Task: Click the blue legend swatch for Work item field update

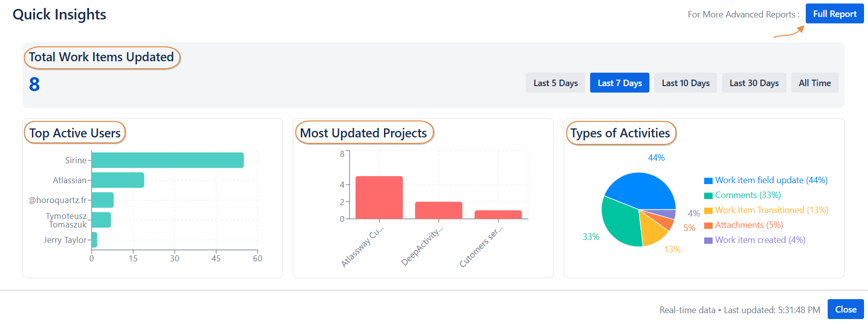Action: coord(708,181)
